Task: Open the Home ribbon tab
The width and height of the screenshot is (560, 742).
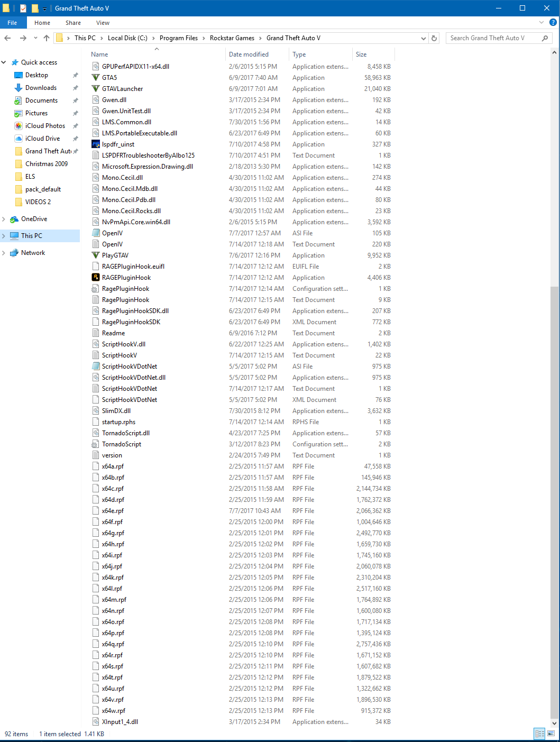Action: pyautogui.click(x=42, y=23)
